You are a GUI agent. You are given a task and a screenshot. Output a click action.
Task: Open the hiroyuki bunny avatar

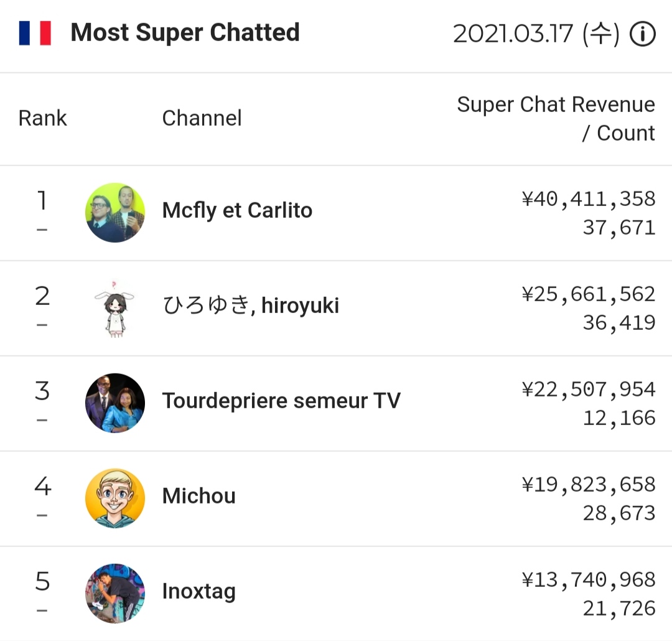tap(115, 308)
